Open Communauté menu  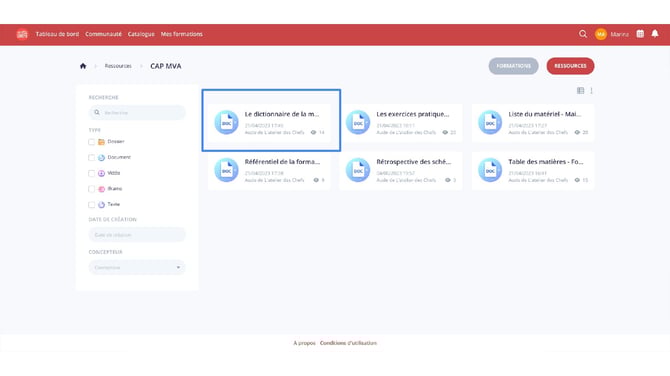103,34
